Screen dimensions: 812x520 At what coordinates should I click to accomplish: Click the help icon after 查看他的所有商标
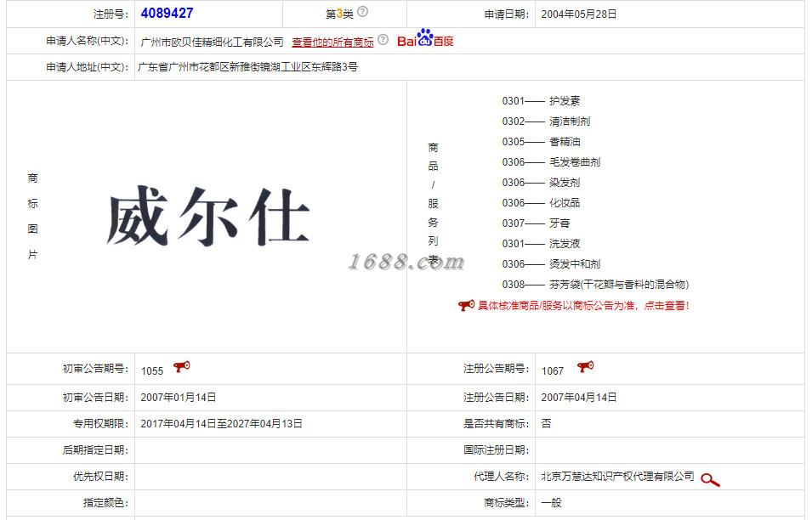coord(383,39)
